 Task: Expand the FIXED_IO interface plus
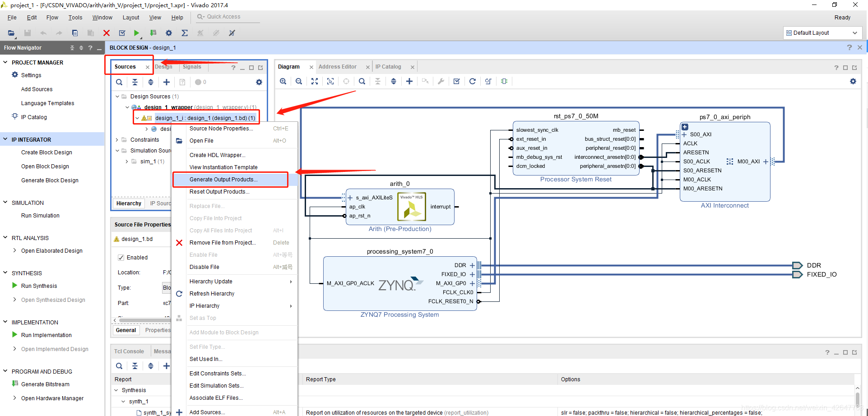(x=472, y=274)
